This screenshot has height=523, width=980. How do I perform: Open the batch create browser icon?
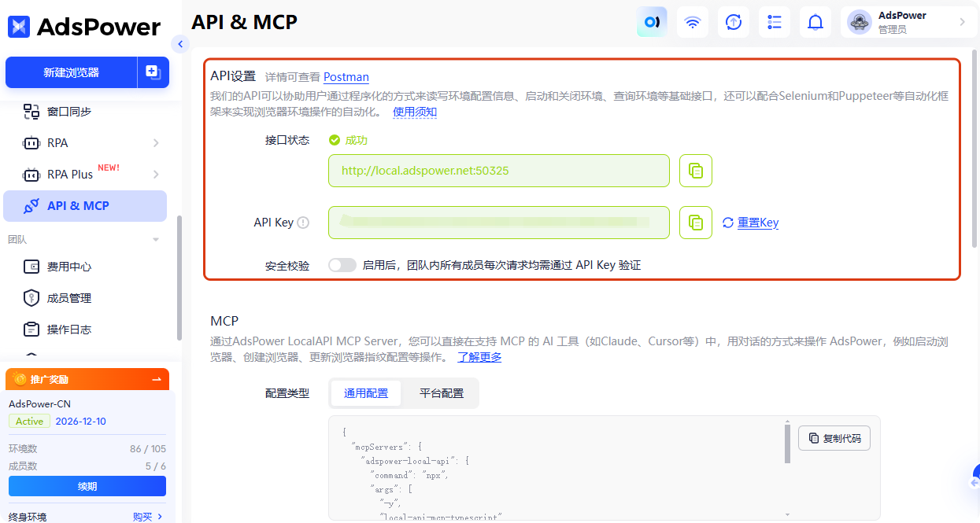(153, 72)
